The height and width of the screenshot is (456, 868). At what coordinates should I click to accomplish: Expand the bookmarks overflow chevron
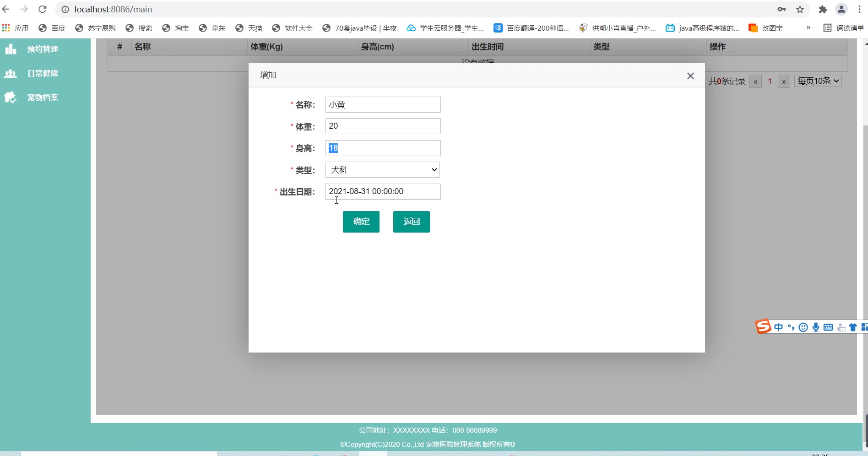point(808,27)
